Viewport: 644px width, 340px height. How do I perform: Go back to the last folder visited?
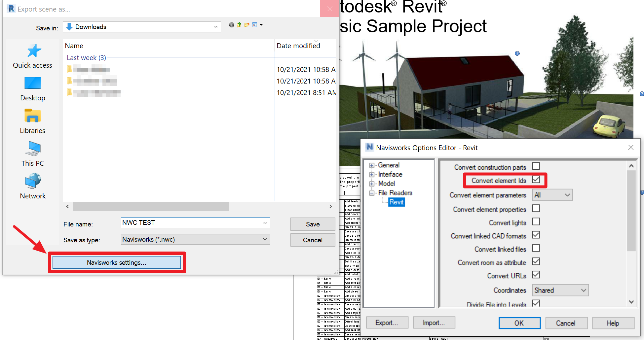(x=232, y=25)
